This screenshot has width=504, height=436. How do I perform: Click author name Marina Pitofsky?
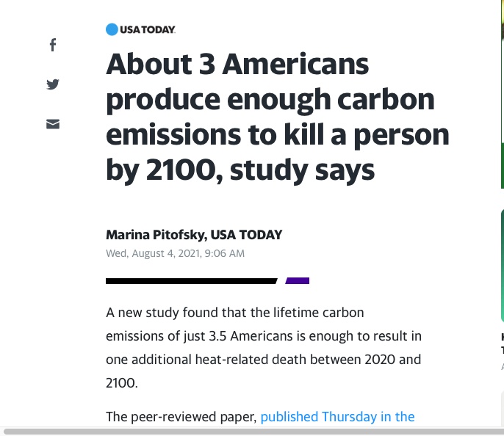click(x=156, y=235)
